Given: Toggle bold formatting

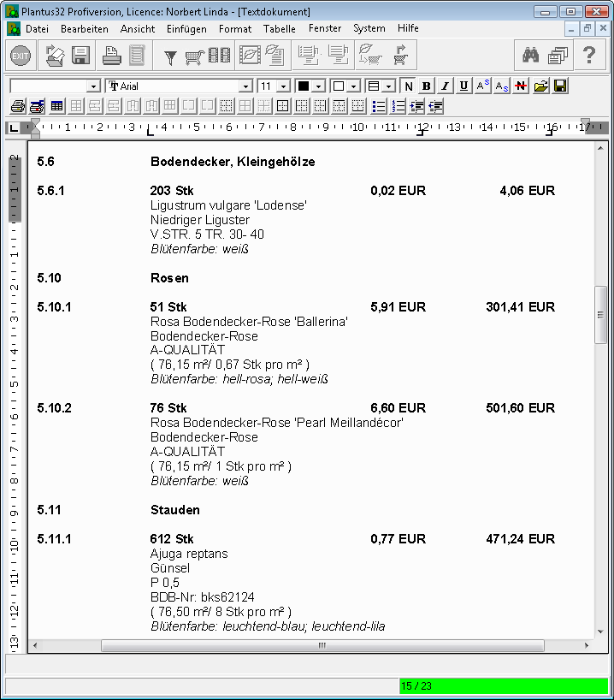Looking at the screenshot, I should (x=426, y=86).
